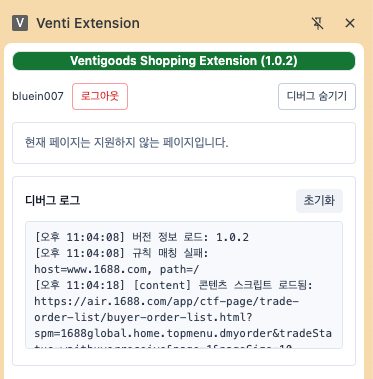Click the unsupported page notice message
373x379 pixels.
pyautogui.click(x=127, y=143)
